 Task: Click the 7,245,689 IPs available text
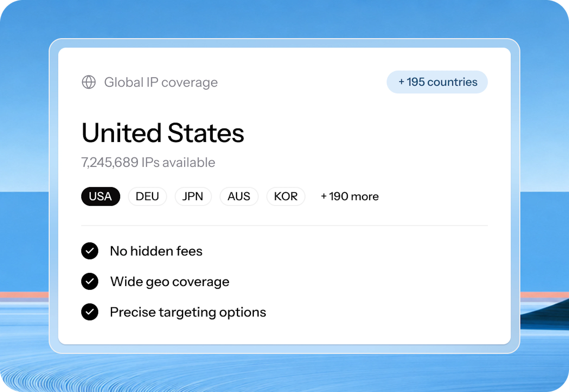click(148, 162)
